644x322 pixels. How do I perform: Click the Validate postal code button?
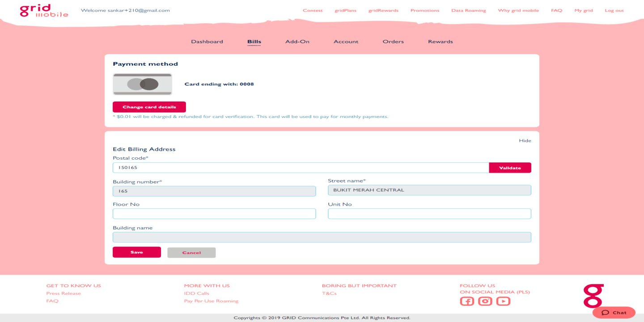point(510,168)
